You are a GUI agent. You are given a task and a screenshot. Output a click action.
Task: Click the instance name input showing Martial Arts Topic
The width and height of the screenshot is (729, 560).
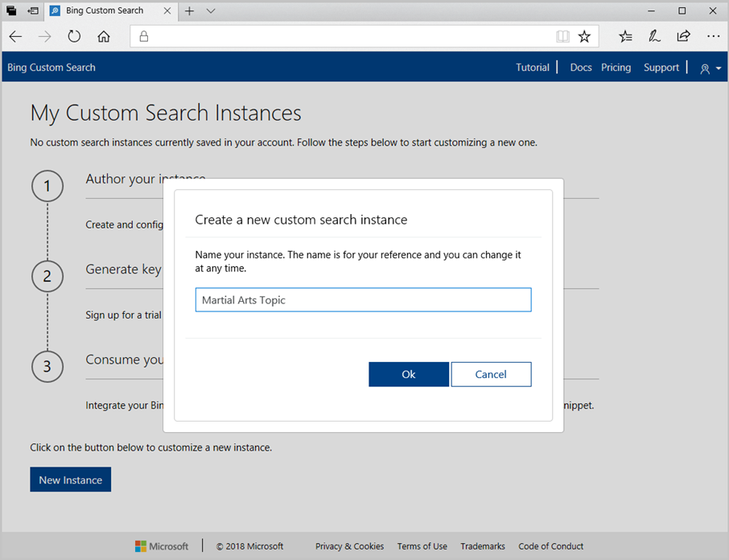tap(363, 299)
